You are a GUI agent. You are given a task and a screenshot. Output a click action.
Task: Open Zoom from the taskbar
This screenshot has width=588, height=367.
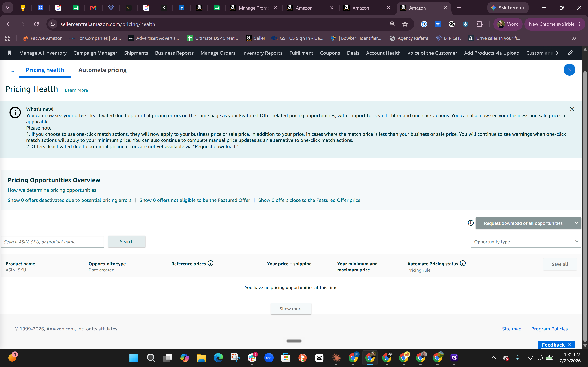(269, 357)
